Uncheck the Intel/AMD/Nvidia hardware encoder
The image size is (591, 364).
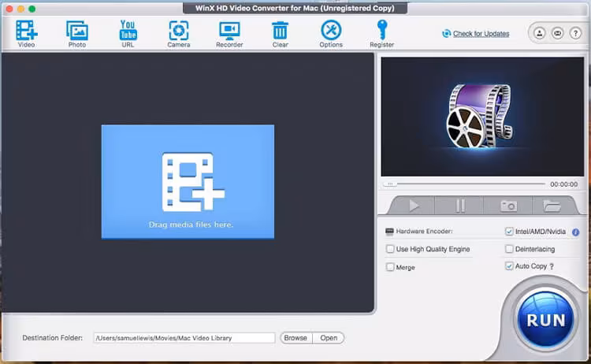pos(509,232)
